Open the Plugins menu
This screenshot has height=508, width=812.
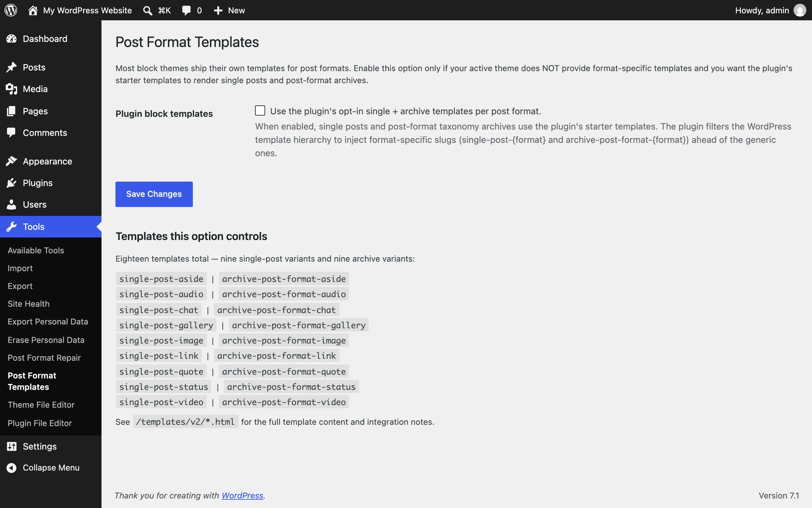pyautogui.click(x=51, y=183)
